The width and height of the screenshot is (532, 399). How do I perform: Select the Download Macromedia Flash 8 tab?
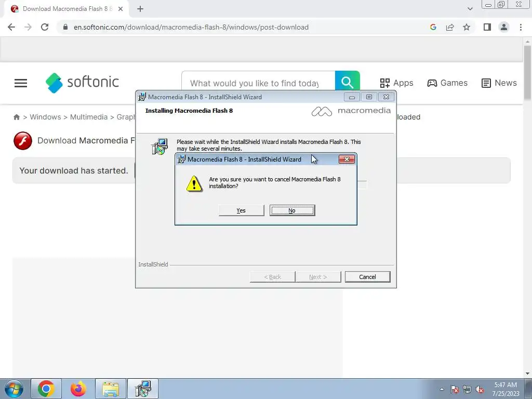click(67, 9)
